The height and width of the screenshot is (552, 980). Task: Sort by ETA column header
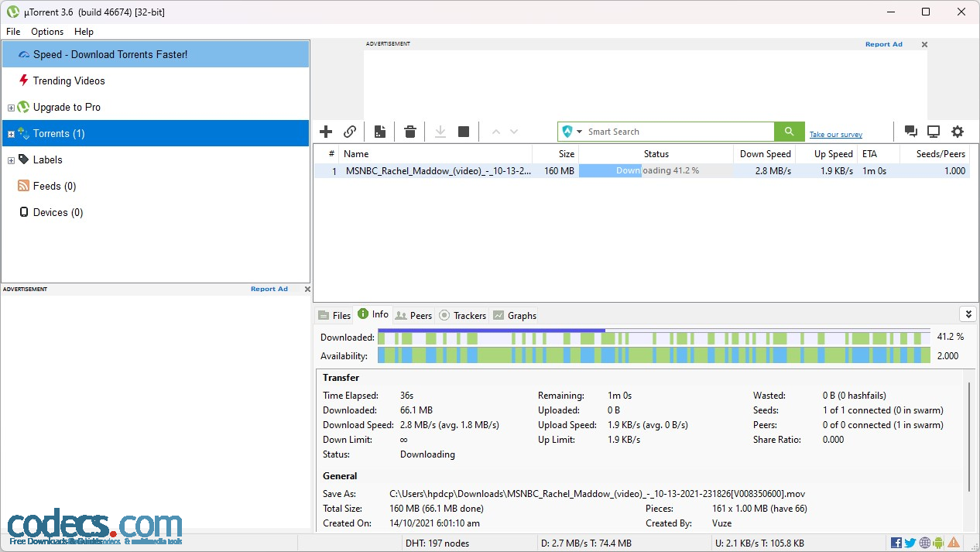pos(878,154)
